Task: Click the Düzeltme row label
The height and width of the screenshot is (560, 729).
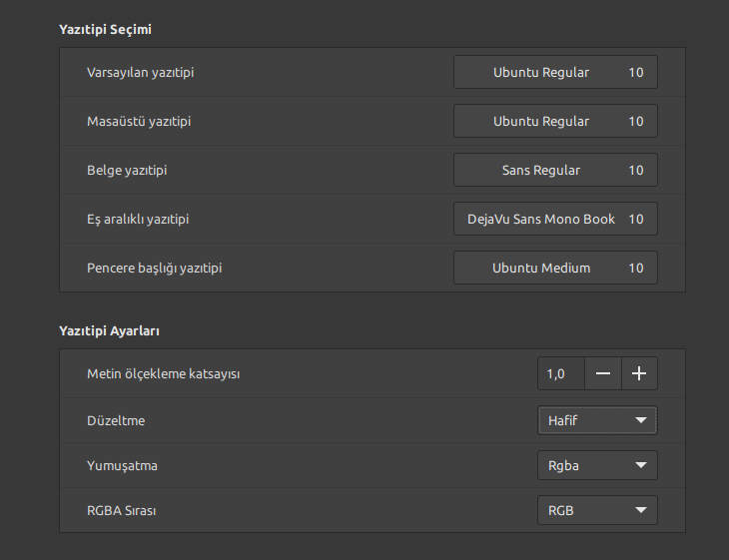Action: pos(116,421)
